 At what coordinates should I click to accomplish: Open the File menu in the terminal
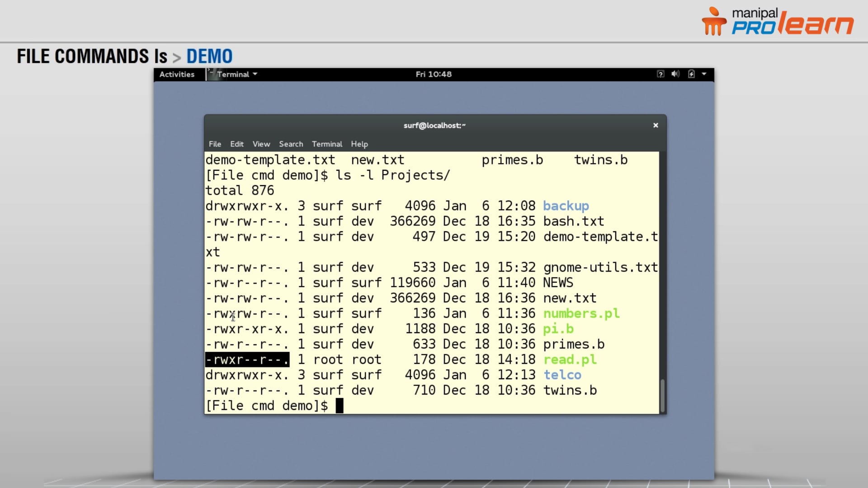(x=214, y=144)
